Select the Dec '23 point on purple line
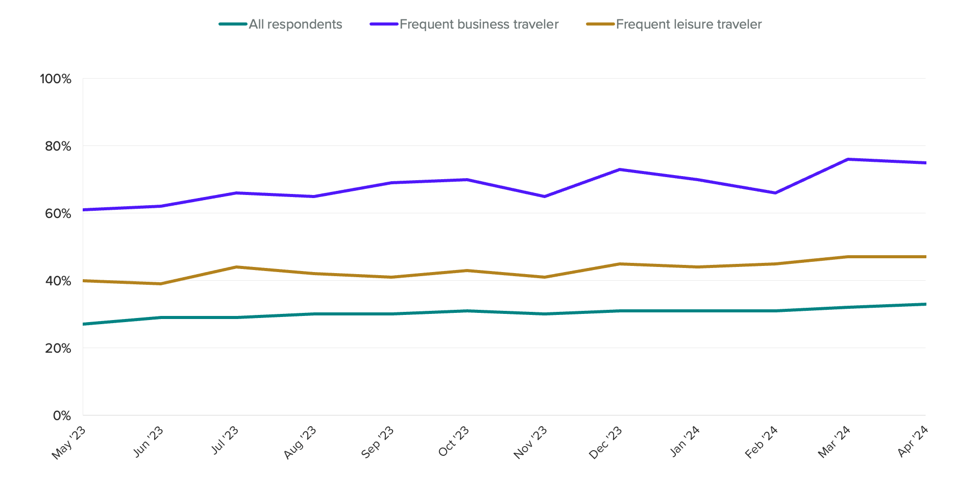The height and width of the screenshot is (490, 980). [x=619, y=169]
